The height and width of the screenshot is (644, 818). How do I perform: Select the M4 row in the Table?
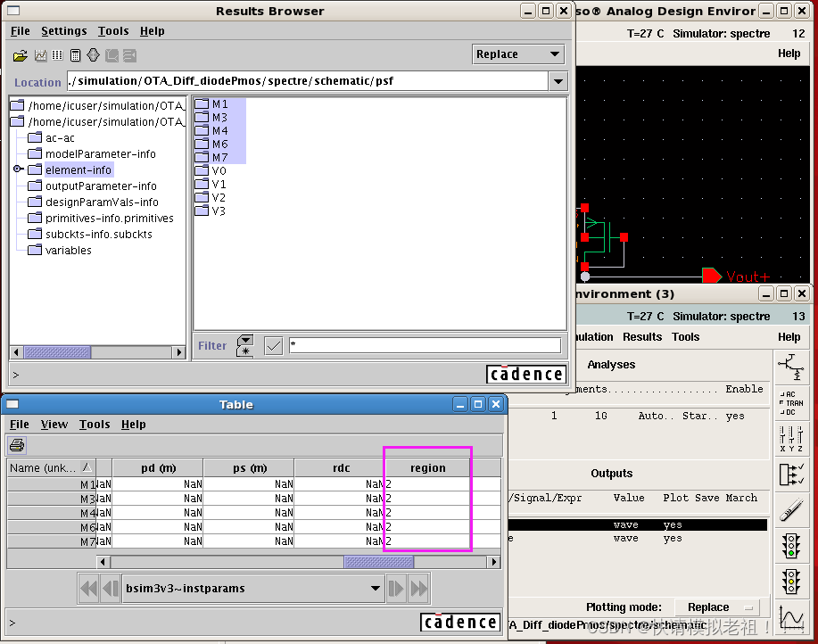coord(254,513)
